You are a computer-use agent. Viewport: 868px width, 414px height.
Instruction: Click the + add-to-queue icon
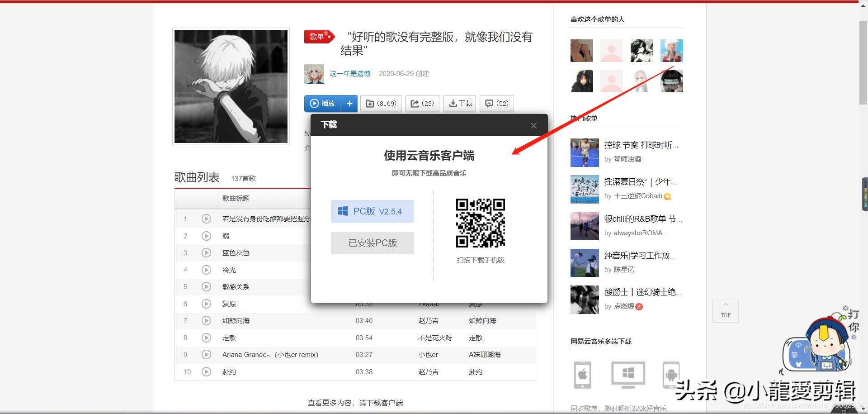349,104
